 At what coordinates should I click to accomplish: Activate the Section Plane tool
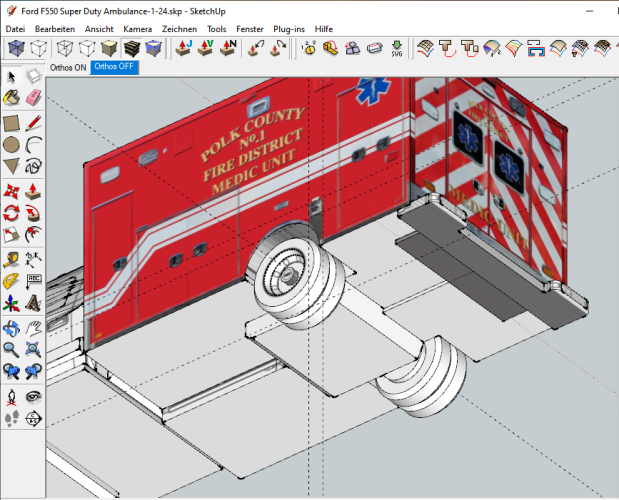click(x=34, y=418)
